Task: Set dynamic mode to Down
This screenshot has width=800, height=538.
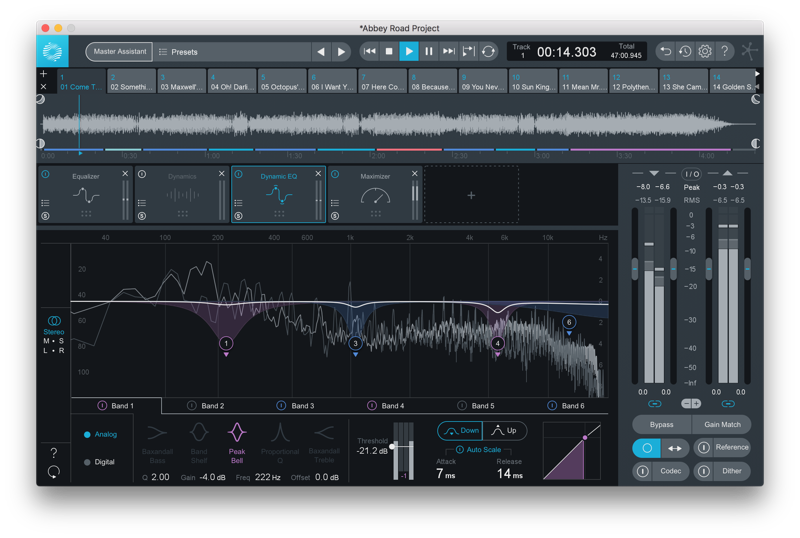Action: pyautogui.click(x=460, y=431)
